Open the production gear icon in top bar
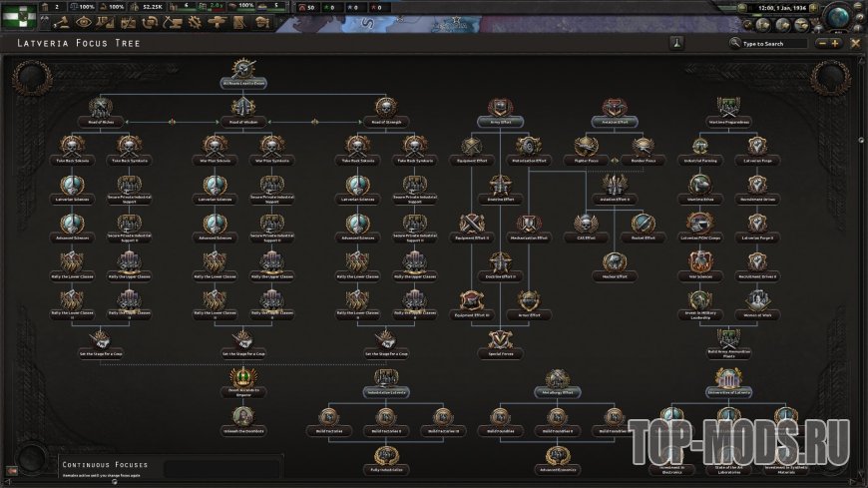 pyautogui.click(x=195, y=23)
